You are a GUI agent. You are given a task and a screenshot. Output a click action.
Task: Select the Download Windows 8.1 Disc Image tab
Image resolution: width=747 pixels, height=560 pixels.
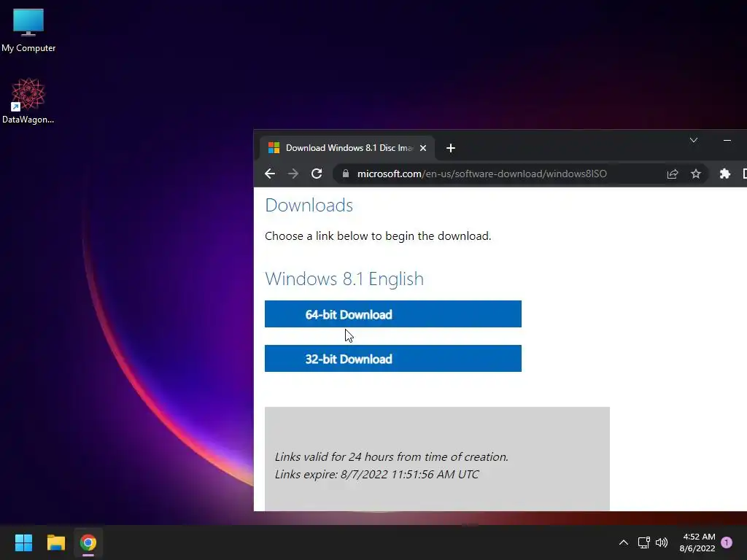(x=347, y=148)
